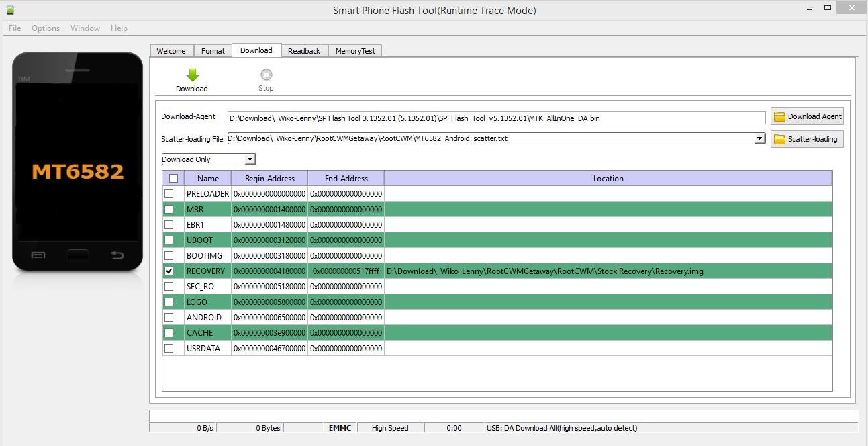Click the Stop icon
This screenshot has height=446, width=868.
tap(266, 75)
